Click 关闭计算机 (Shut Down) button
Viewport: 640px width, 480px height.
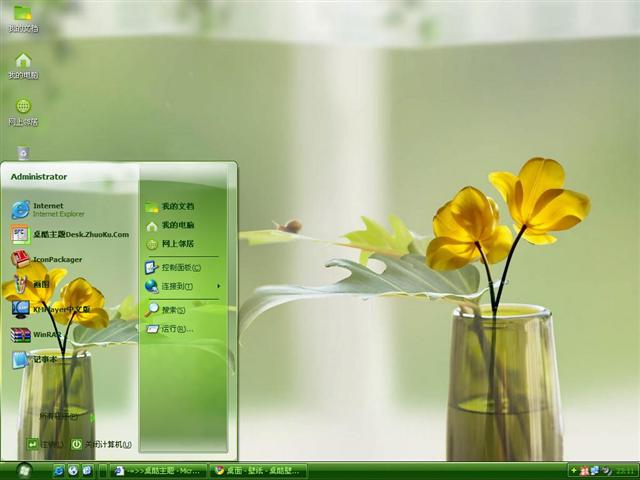101,444
